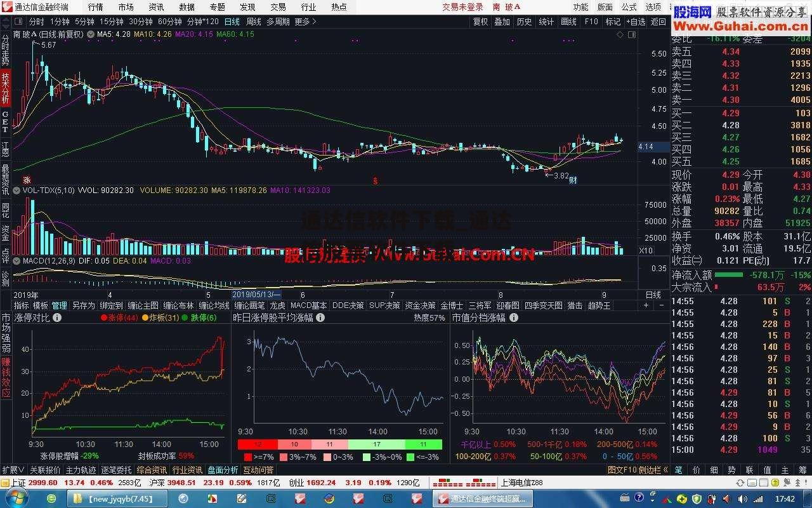
Task: Select the 笔 tab under the trade list
Action: tap(678, 470)
